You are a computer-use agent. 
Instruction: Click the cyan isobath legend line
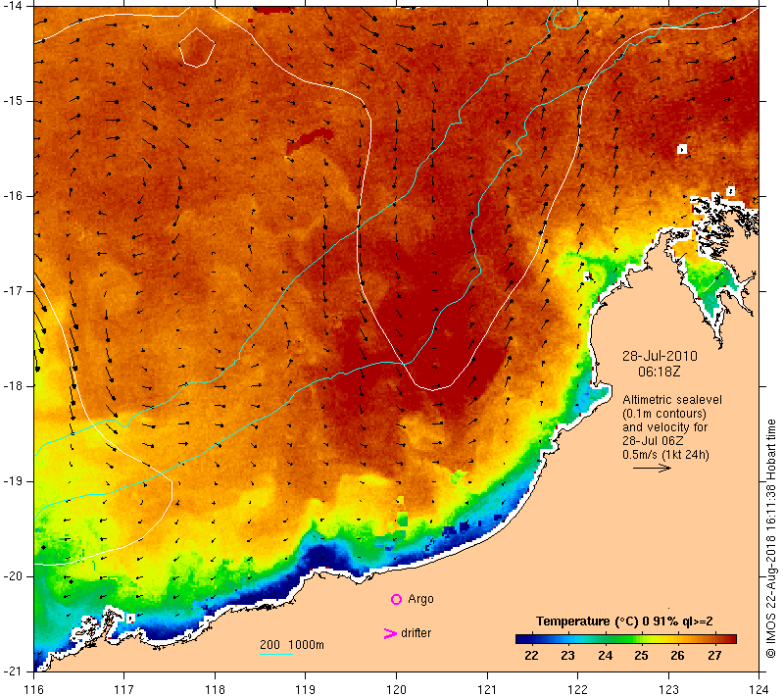click(x=276, y=654)
